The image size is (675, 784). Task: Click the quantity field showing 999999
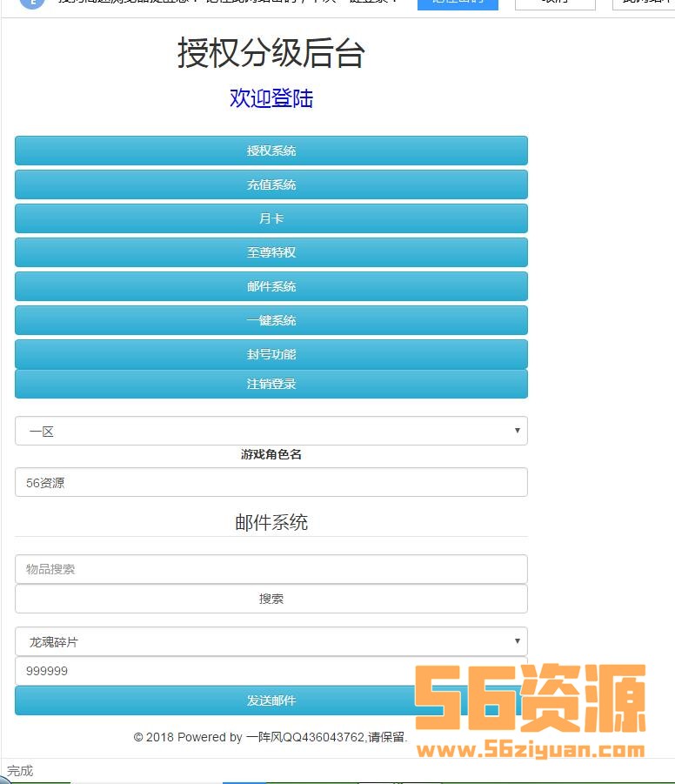271,671
